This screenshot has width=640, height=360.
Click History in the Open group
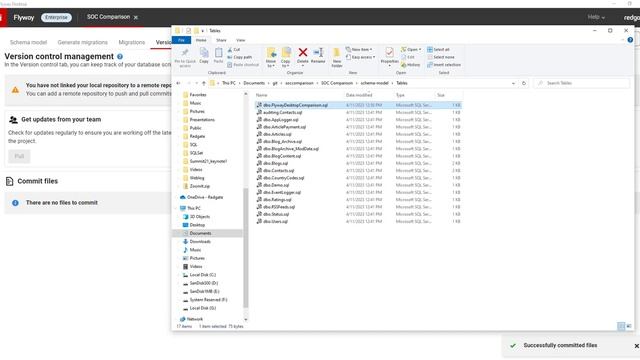(x=411, y=65)
